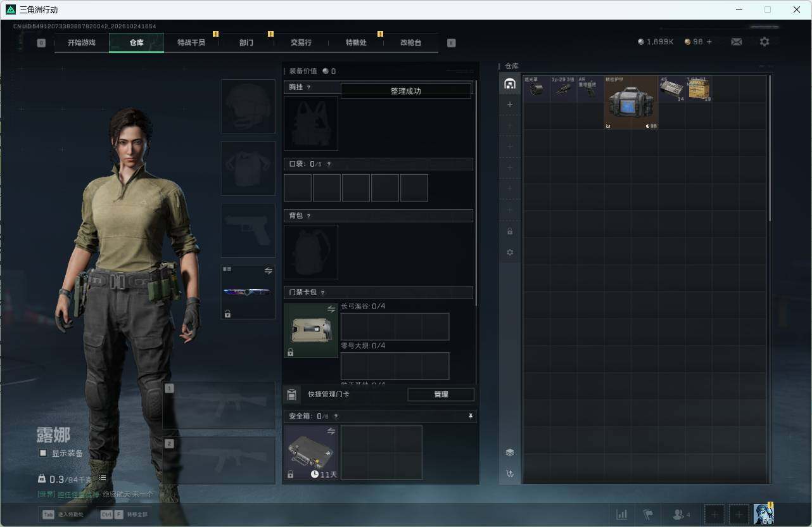
Task: Click the stack layers icon in stash sidebar
Action: pyautogui.click(x=510, y=452)
